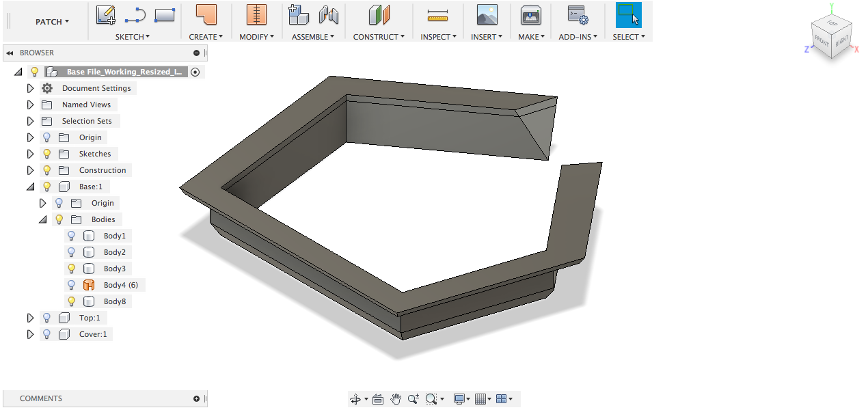Click the Create Sketch icon
This screenshot has height=410, width=868.
105,14
